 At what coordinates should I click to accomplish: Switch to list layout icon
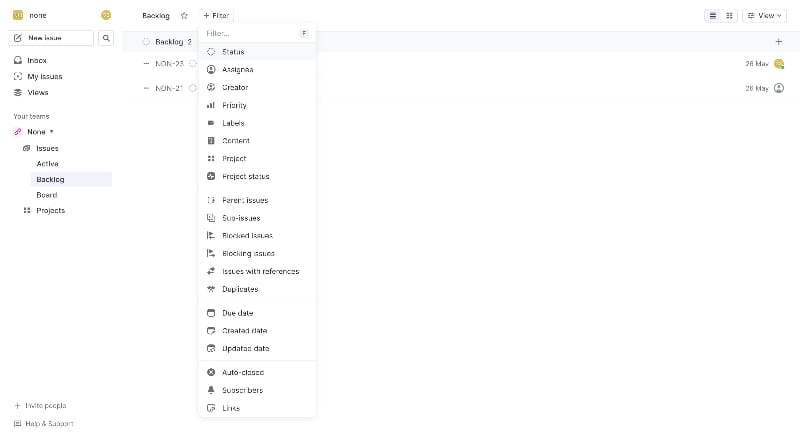point(713,16)
